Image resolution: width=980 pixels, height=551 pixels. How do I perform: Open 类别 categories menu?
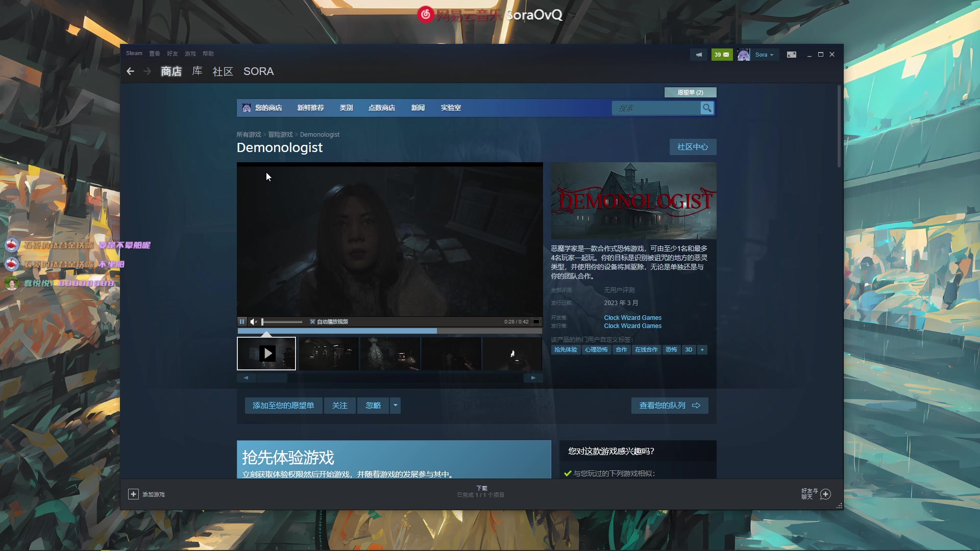click(346, 108)
